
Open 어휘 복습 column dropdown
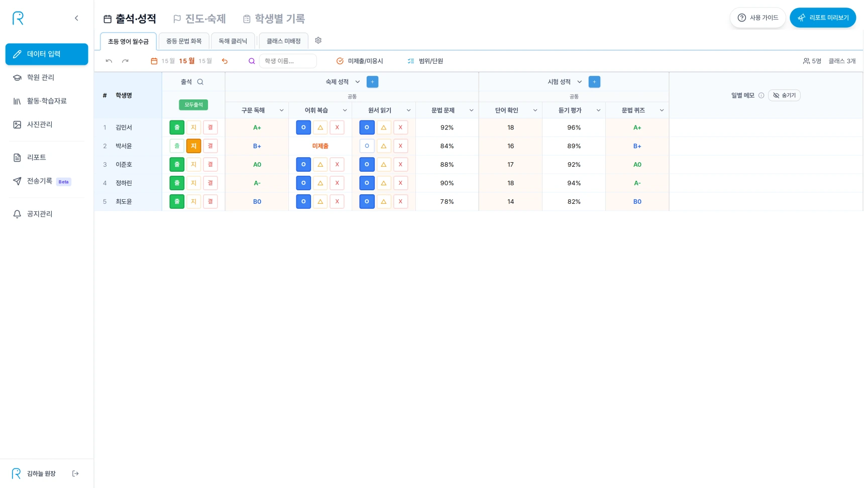pyautogui.click(x=345, y=110)
